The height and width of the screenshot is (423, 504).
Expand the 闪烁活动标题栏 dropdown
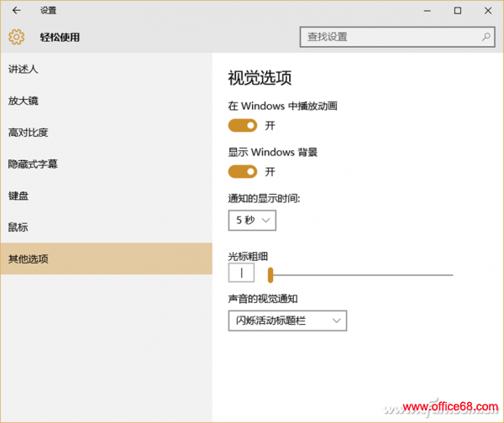tap(287, 321)
